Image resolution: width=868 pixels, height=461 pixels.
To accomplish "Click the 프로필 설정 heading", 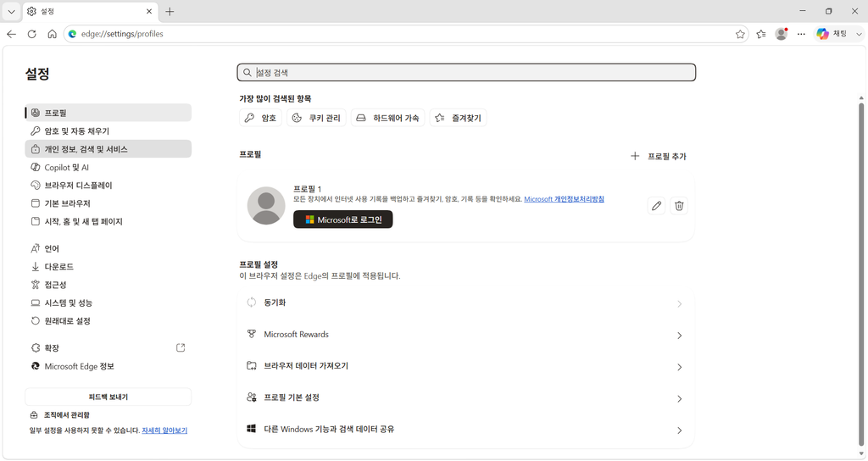I will click(259, 264).
